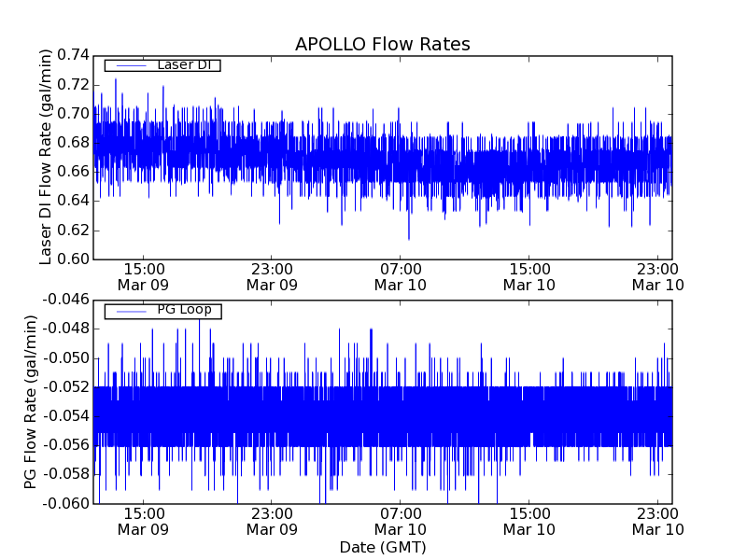Click top plot's 23:00 Mar 10 tick label
The width and height of the screenshot is (747, 560).
[658, 277]
